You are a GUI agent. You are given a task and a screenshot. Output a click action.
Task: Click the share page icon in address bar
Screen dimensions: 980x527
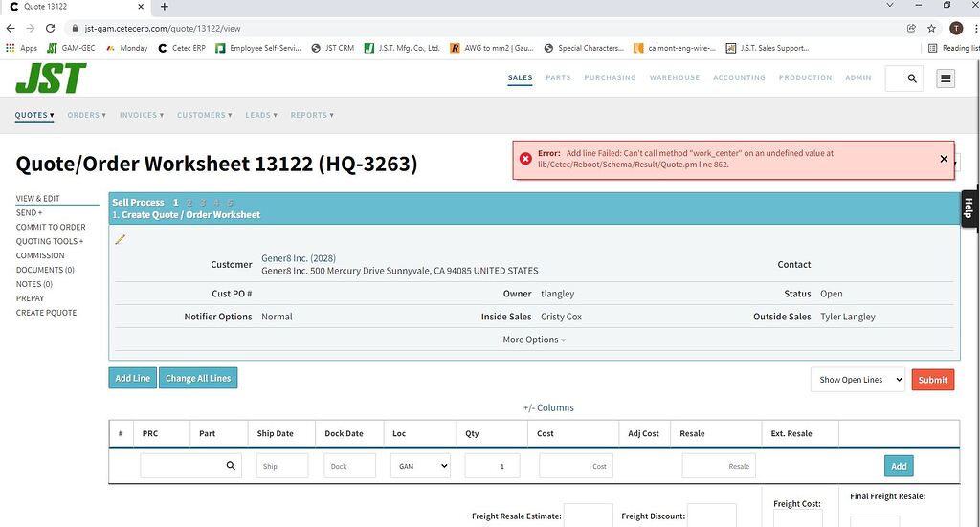(x=911, y=28)
